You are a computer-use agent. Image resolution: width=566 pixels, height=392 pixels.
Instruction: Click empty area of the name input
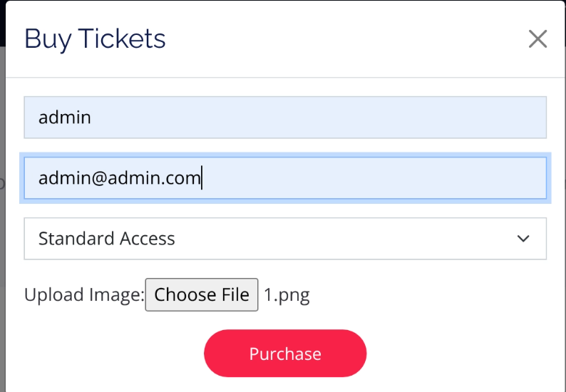[321, 118]
